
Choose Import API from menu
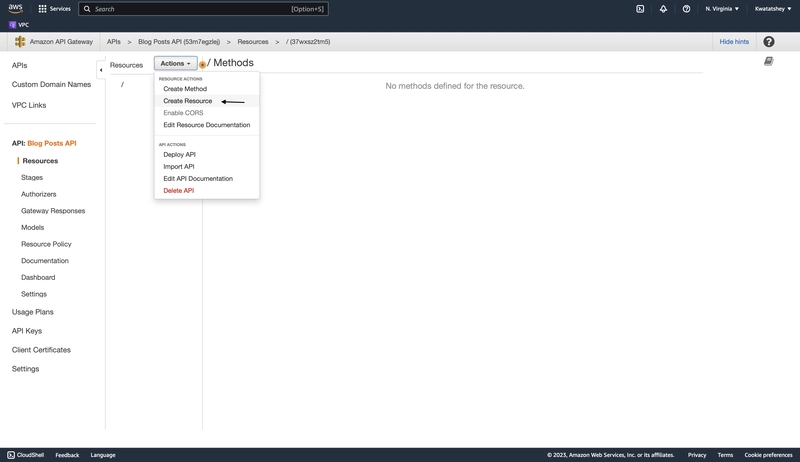179,167
